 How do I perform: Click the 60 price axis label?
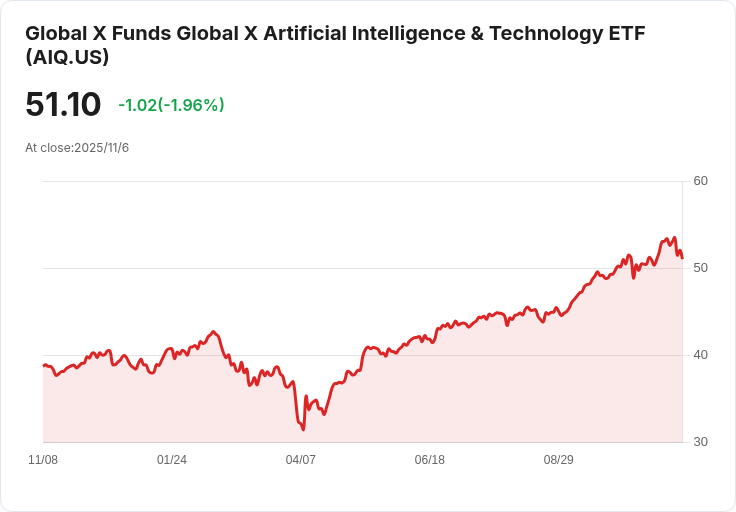pyautogui.click(x=700, y=181)
